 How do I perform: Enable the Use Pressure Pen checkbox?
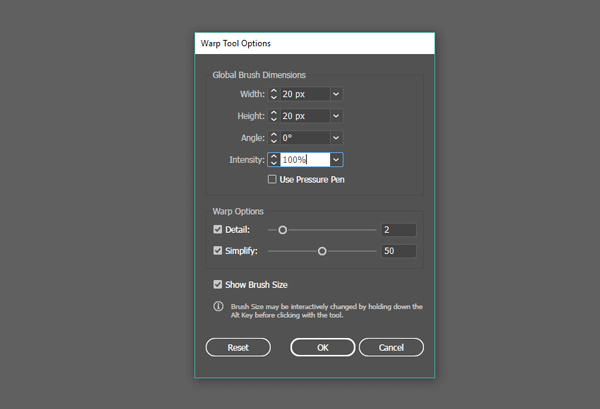pyautogui.click(x=272, y=179)
